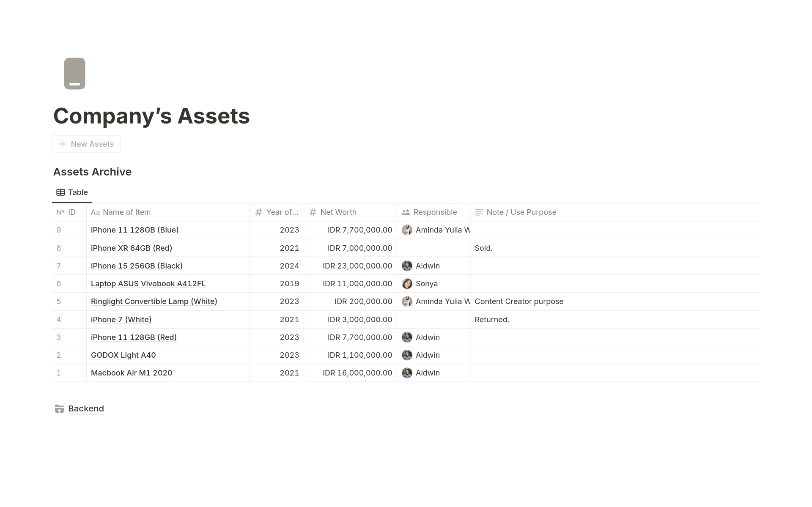Open the iPhone 15 256GB (Black) entry
The width and height of the screenshot is (812, 507).
[x=136, y=266]
